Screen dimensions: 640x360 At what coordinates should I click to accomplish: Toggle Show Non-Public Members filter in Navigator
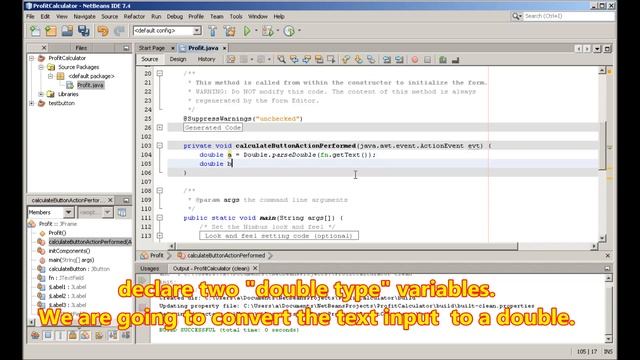(x=73, y=335)
